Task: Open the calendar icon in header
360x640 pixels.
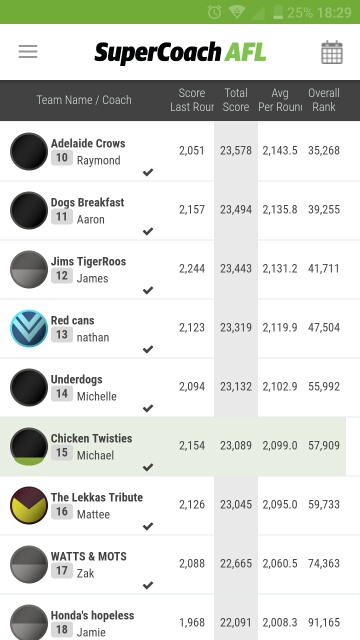Action: [331, 52]
